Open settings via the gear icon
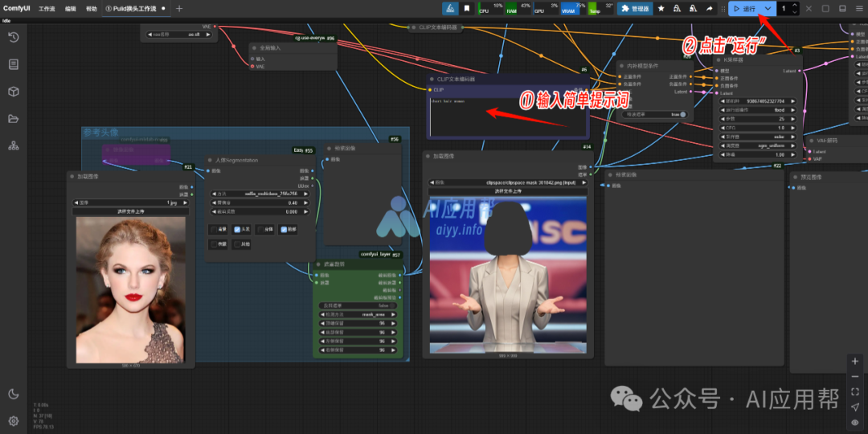This screenshot has width=868, height=434. click(14, 420)
